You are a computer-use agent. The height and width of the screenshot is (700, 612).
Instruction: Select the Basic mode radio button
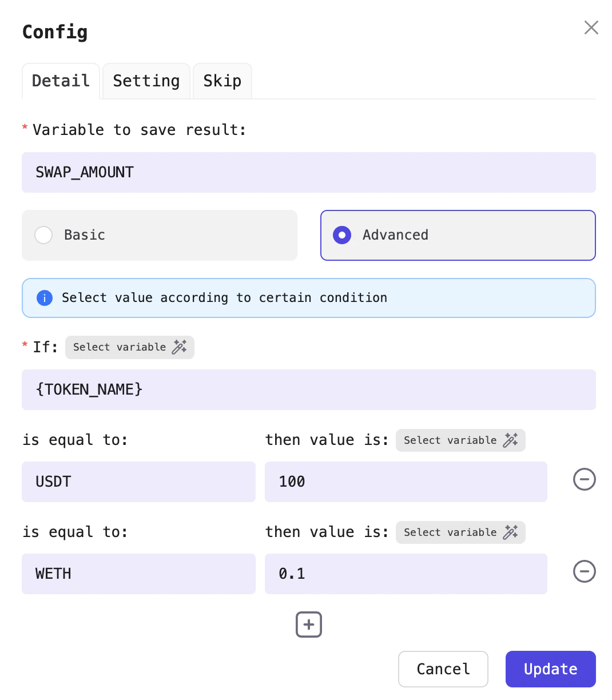(x=43, y=235)
